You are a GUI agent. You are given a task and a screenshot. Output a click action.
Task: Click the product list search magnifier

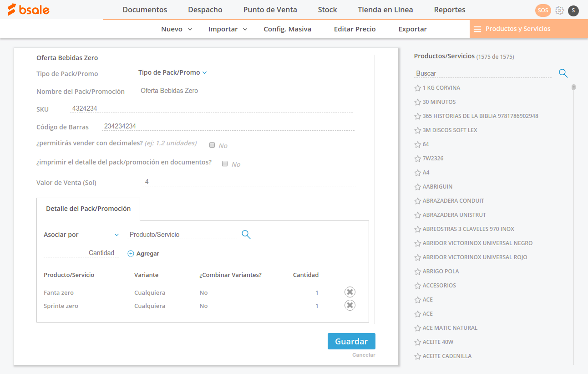tap(563, 73)
